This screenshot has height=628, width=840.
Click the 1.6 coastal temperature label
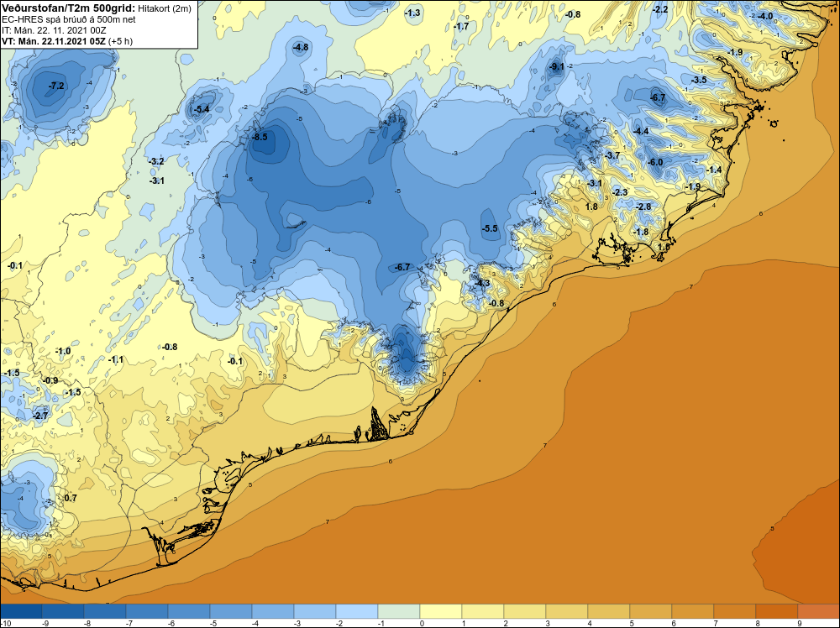[x=664, y=248]
